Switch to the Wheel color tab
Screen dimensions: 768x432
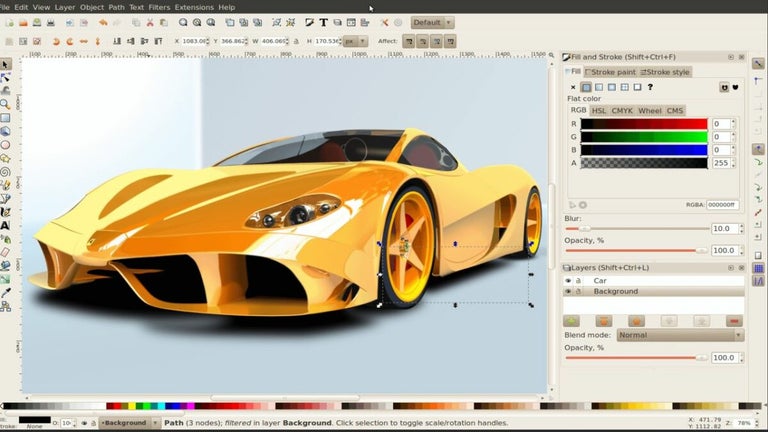649,111
